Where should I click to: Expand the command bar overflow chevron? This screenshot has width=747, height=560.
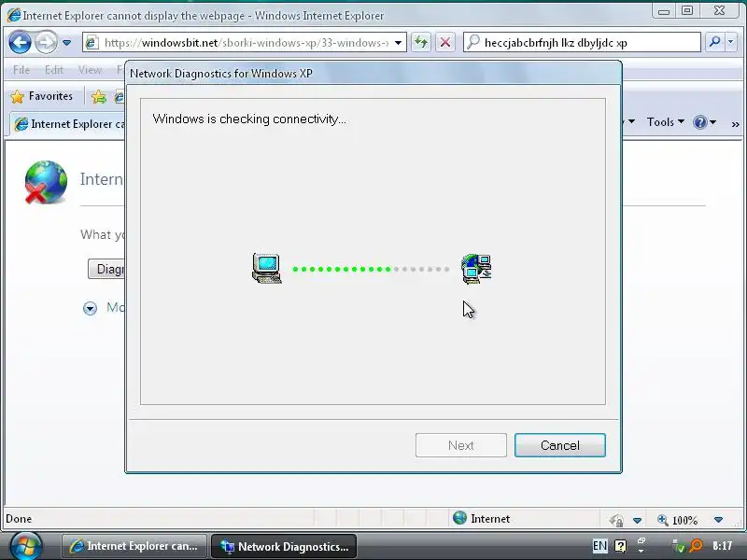pos(735,124)
